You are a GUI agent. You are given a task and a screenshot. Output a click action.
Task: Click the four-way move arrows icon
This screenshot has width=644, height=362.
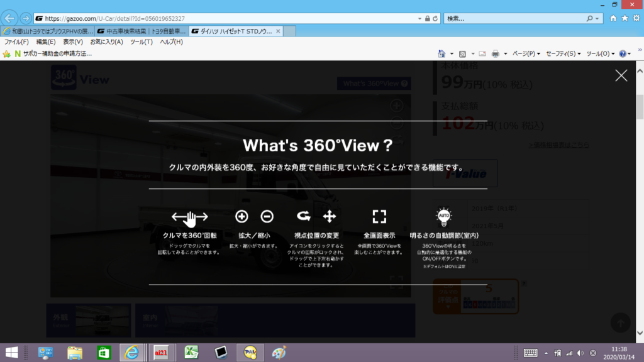pyautogui.click(x=330, y=216)
